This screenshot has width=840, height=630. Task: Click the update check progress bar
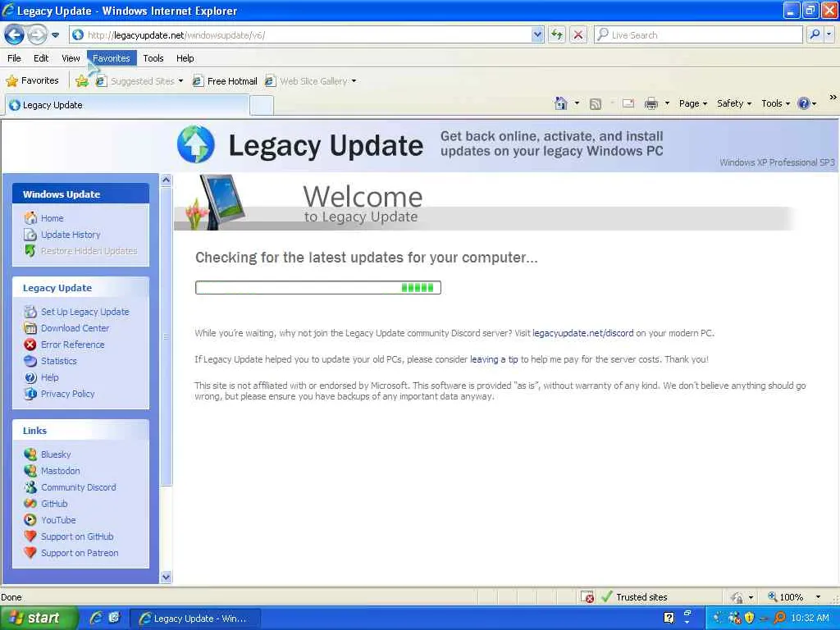pos(318,288)
